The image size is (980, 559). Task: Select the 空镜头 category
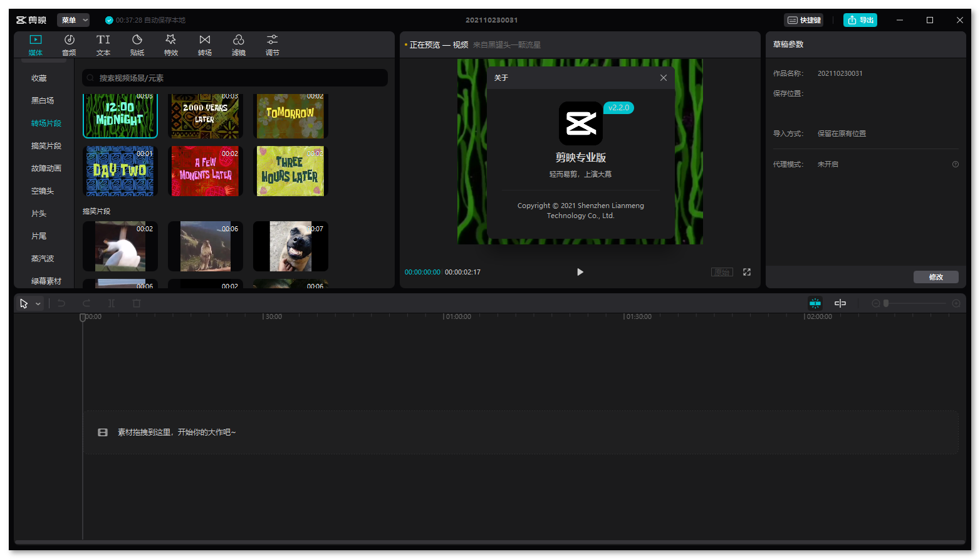43,191
